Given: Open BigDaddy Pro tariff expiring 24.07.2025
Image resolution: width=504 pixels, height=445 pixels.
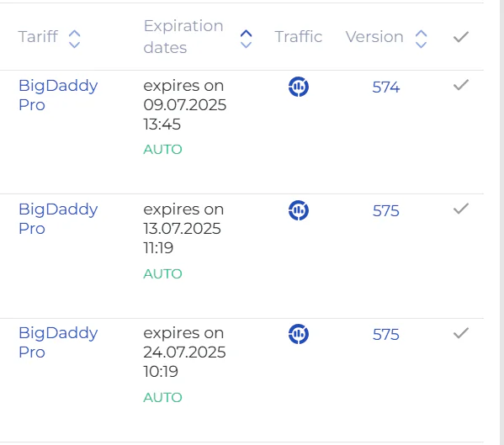Looking at the screenshot, I should (58, 343).
